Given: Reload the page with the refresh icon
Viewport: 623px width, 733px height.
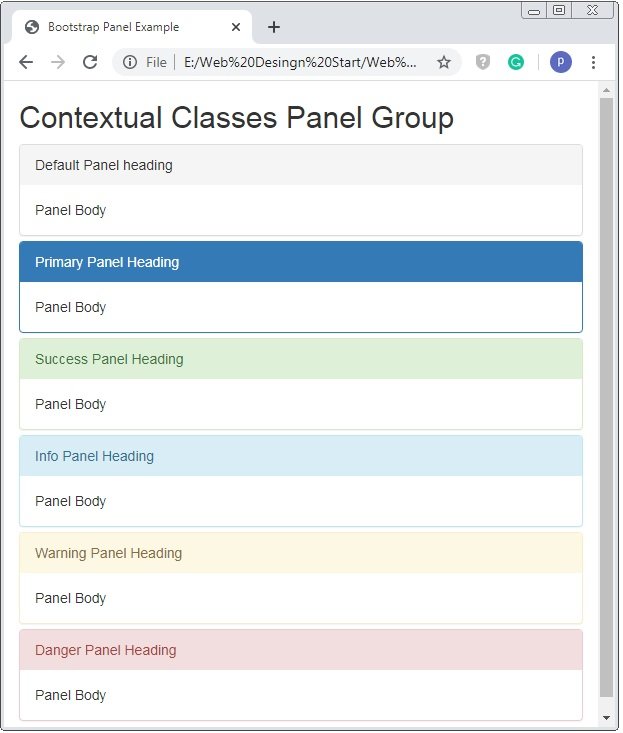Looking at the screenshot, I should (x=90, y=62).
